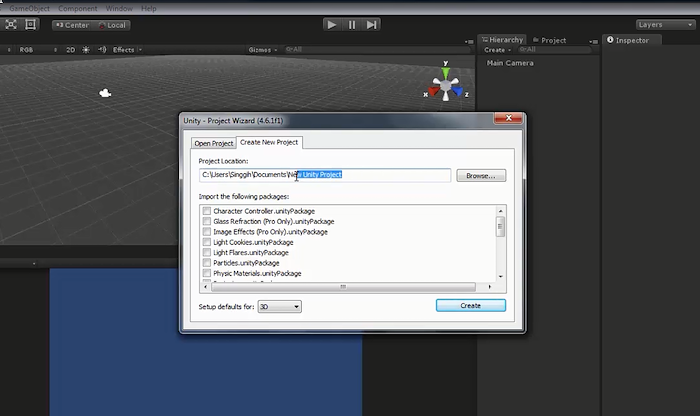The height and width of the screenshot is (416, 700).
Task: Open the GameObject menu
Action: click(29, 8)
